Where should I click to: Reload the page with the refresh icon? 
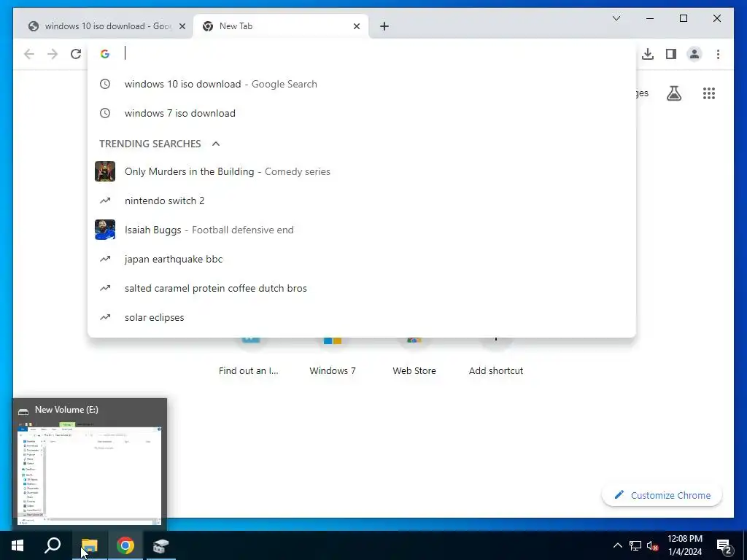[x=76, y=54]
